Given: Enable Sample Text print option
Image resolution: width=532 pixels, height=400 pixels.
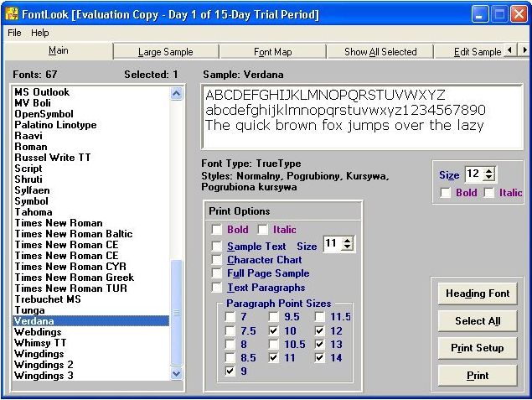Looking at the screenshot, I should click(216, 247).
